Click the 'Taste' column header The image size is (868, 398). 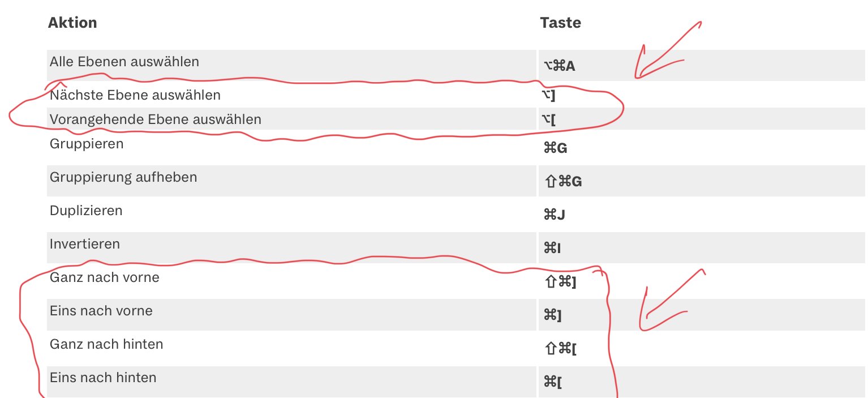[560, 23]
